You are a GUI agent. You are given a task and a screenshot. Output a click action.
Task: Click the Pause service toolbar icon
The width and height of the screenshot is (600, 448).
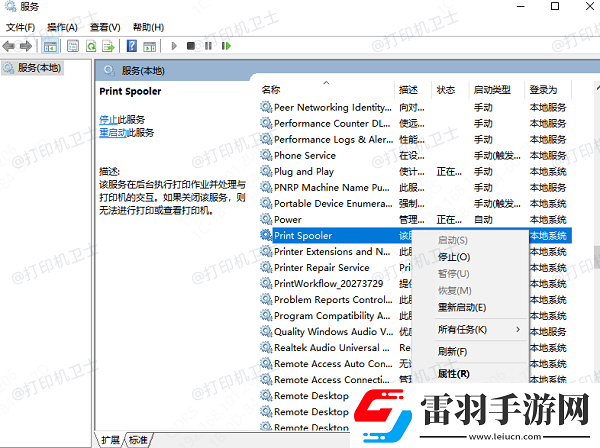[x=208, y=46]
